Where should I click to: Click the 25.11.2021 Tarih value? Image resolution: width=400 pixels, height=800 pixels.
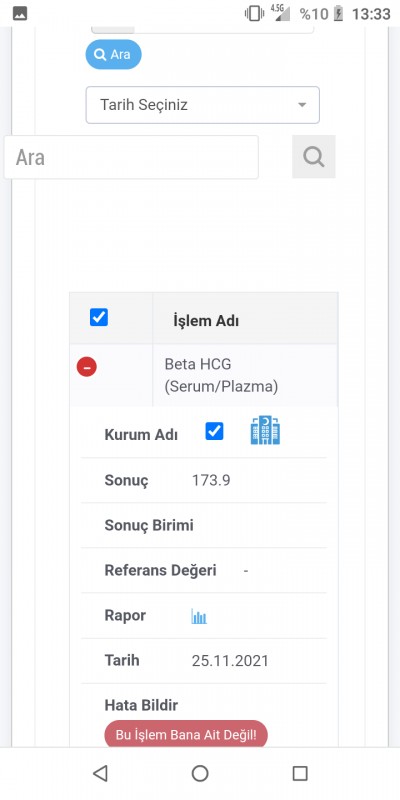click(x=230, y=661)
